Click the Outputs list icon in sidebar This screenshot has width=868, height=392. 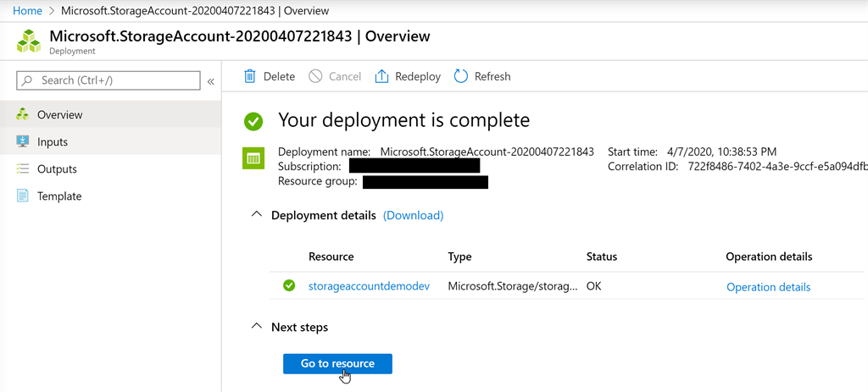[22, 168]
